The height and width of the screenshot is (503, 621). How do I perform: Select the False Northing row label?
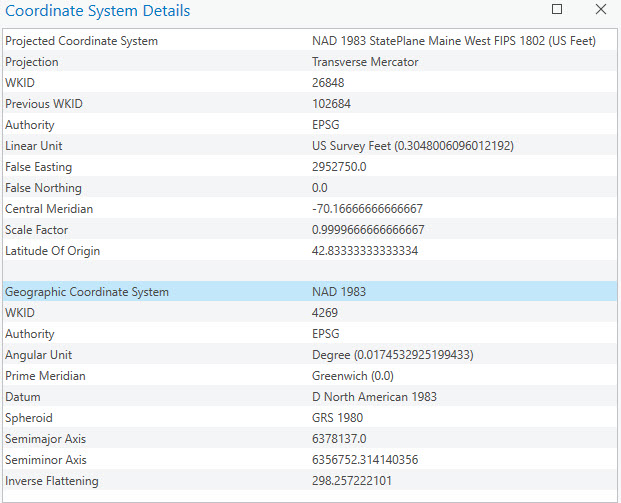click(43, 188)
